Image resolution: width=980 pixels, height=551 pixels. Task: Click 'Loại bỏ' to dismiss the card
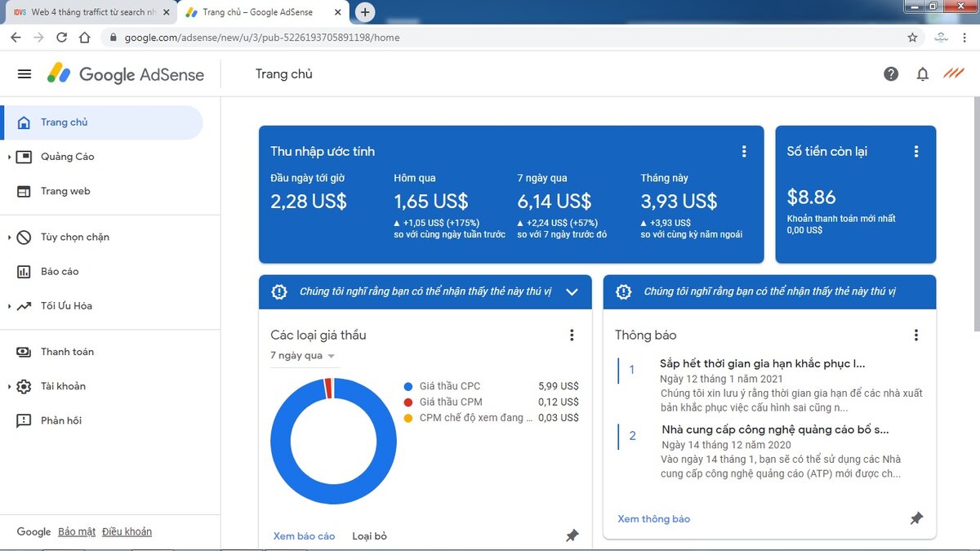point(369,536)
